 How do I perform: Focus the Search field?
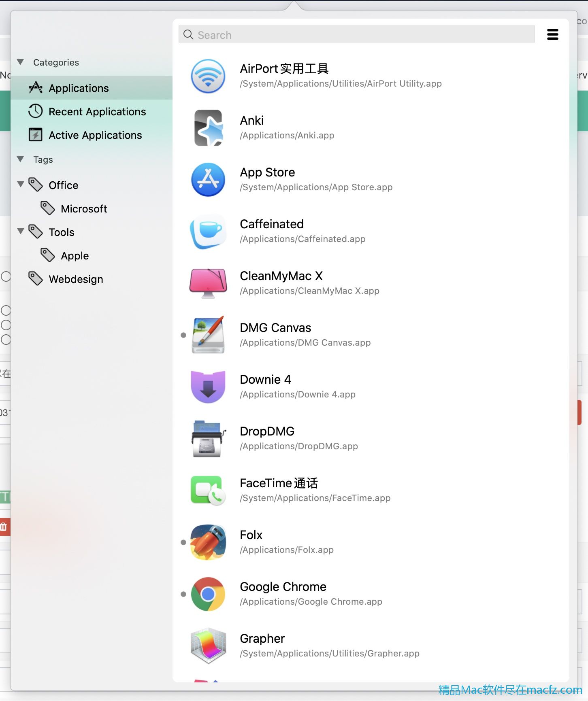click(357, 34)
